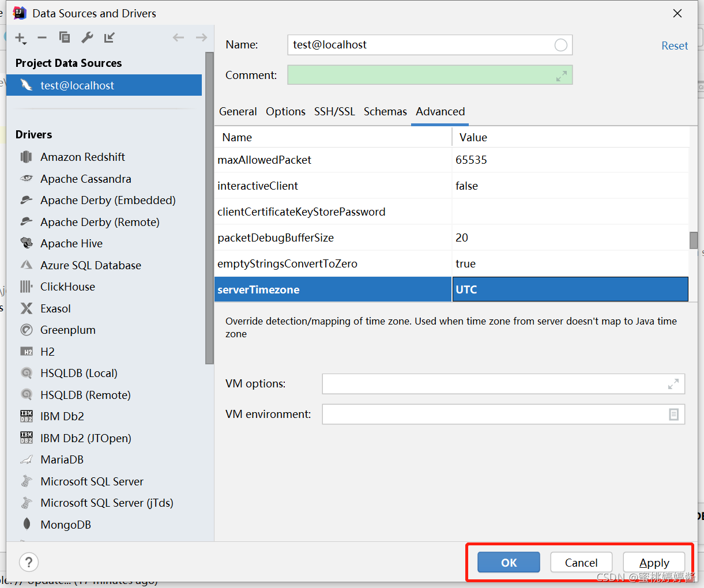Select test@localhost data source
This screenshot has width=704, height=588.
click(104, 85)
